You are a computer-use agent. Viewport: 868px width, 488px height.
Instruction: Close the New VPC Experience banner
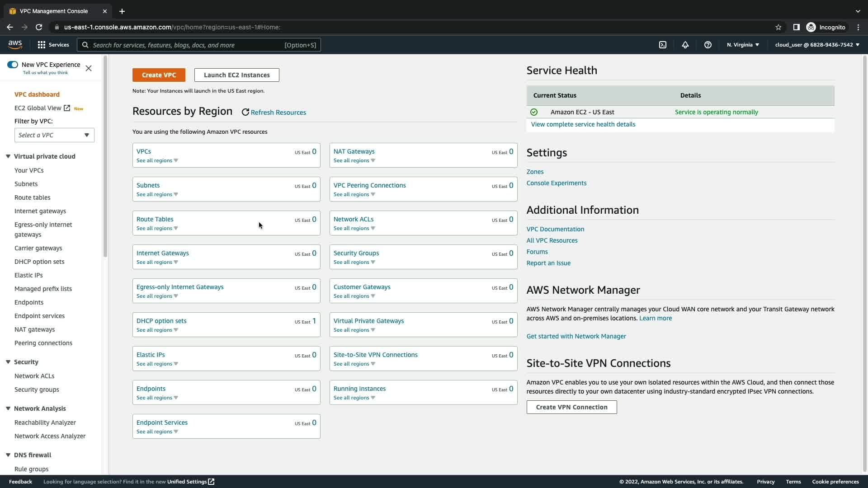[x=89, y=68]
